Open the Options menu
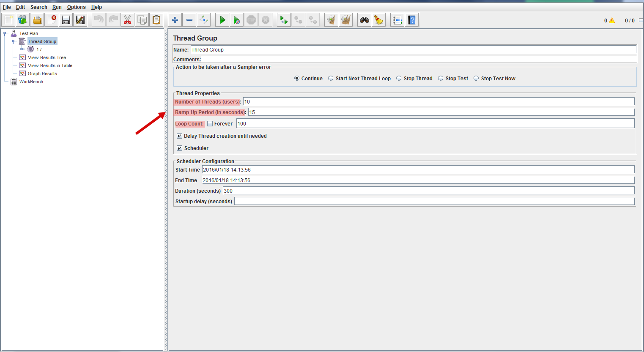Image resolution: width=644 pixels, height=352 pixels. [x=76, y=7]
